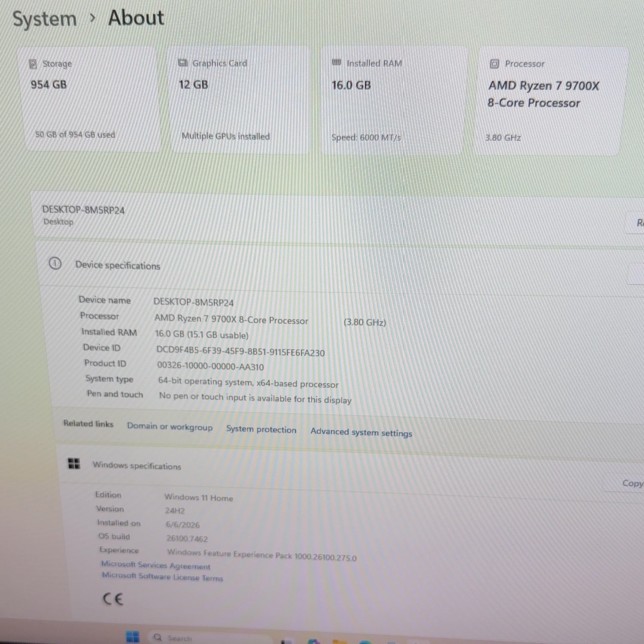Select the OS build 26100.7462 value

tap(187, 538)
